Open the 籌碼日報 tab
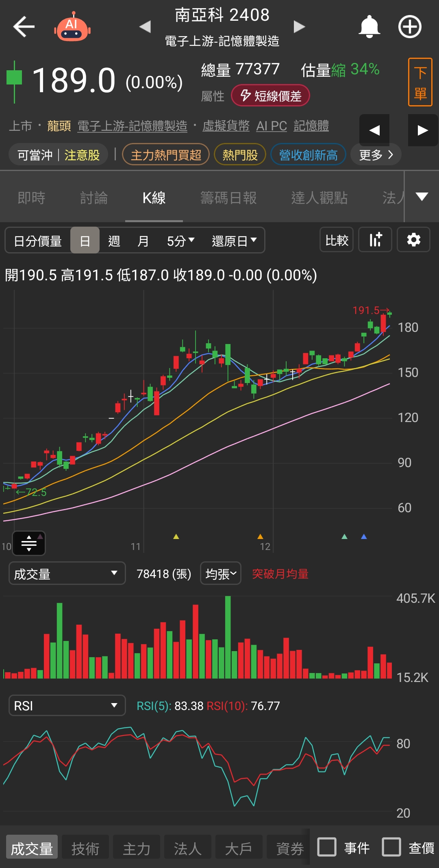 228,198
